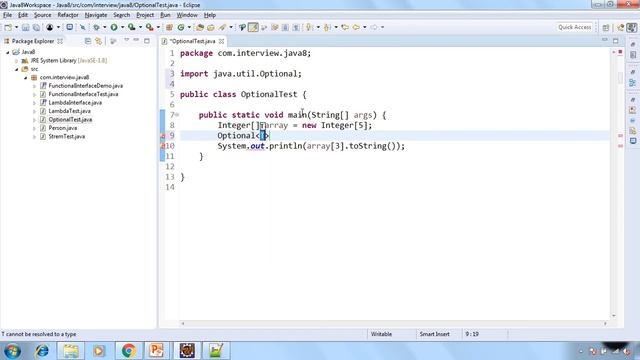Collapse All in Package Explorer toolbar
Image resolution: width=640 pixels, height=360 pixels.
click(x=88, y=41)
